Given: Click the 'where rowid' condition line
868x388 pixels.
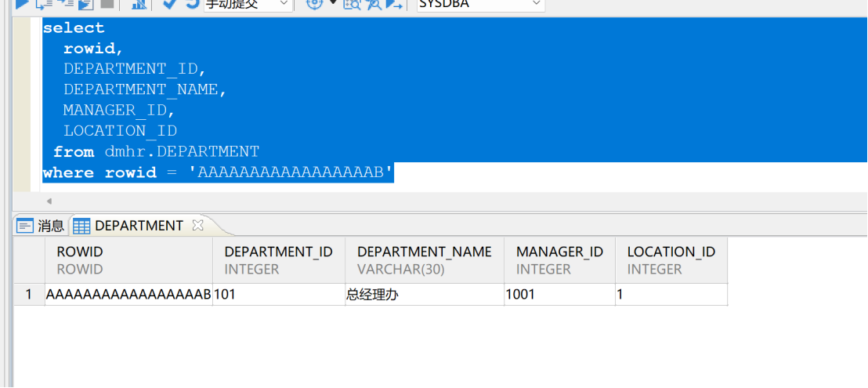Looking at the screenshot, I should pyautogui.click(x=218, y=172).
